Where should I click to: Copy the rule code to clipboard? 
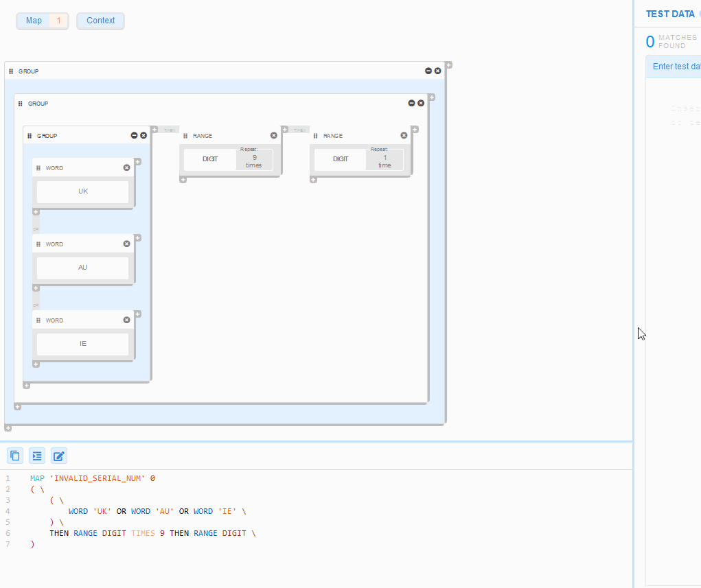click(x=14, y=456)
